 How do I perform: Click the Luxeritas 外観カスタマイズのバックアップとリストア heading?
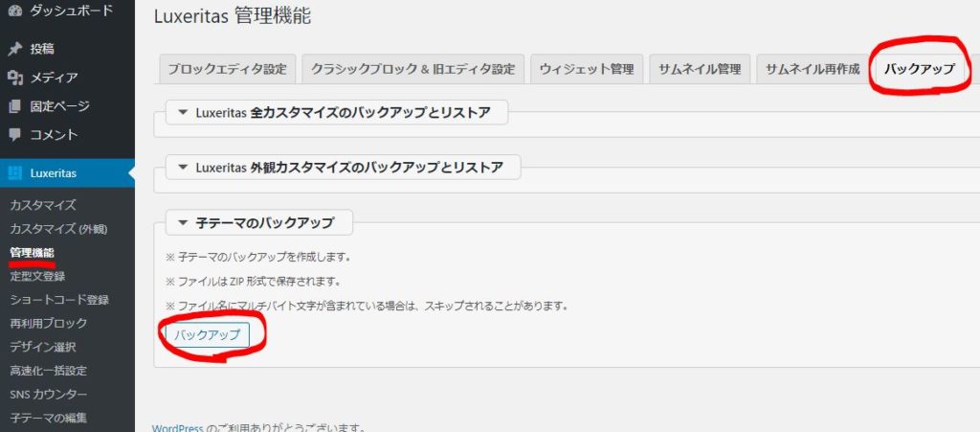pyautogui.click(x=349, y=168)
